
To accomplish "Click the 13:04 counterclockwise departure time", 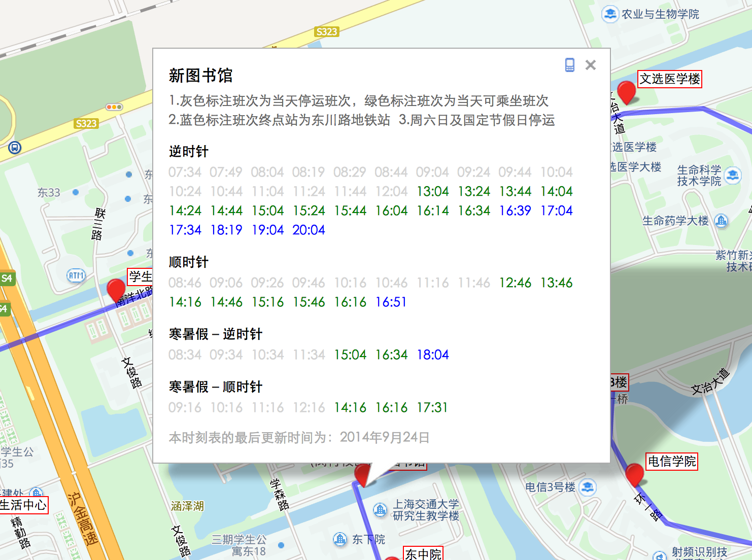I will point(432,192).
